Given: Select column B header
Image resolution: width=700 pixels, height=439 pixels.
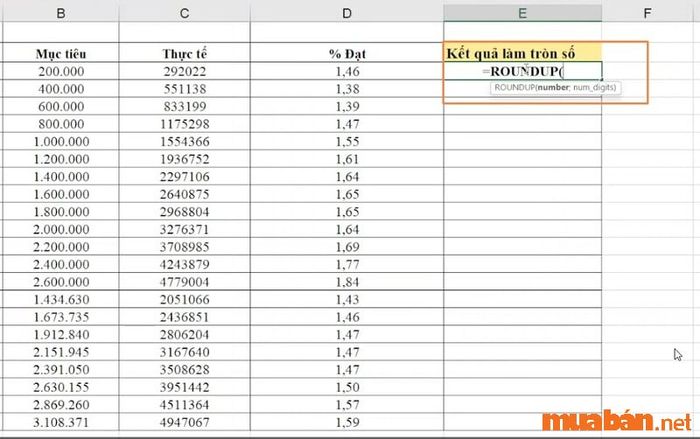Looking at the screenshot, I should pos(61,13).
